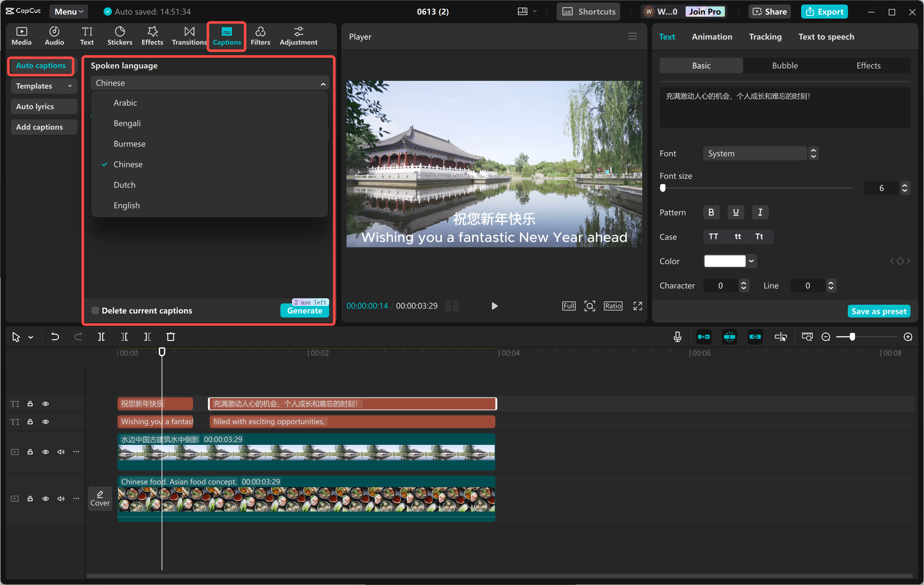Open the Transitions panel
Screen dimensions: 924x585
[x=189, y=36]
